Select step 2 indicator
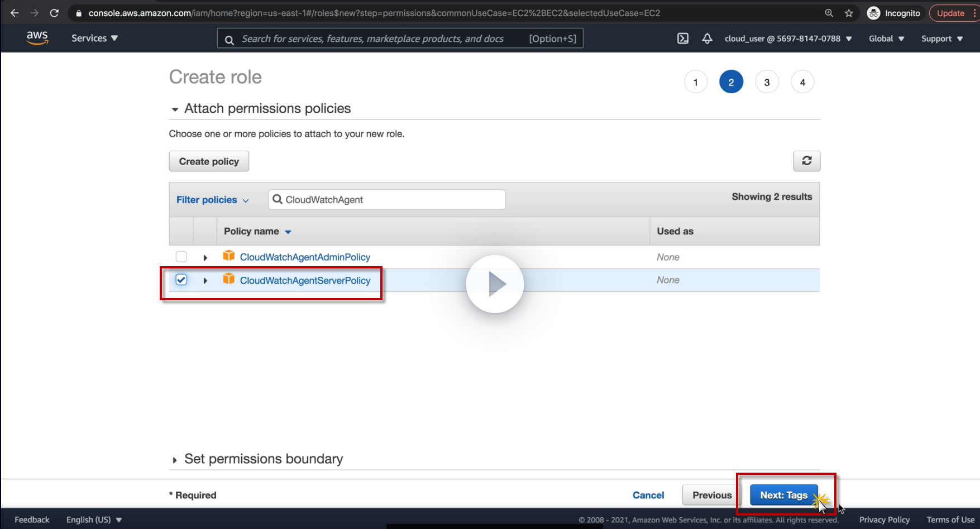Viewport: 980px width, 529px height. [731, 82]
